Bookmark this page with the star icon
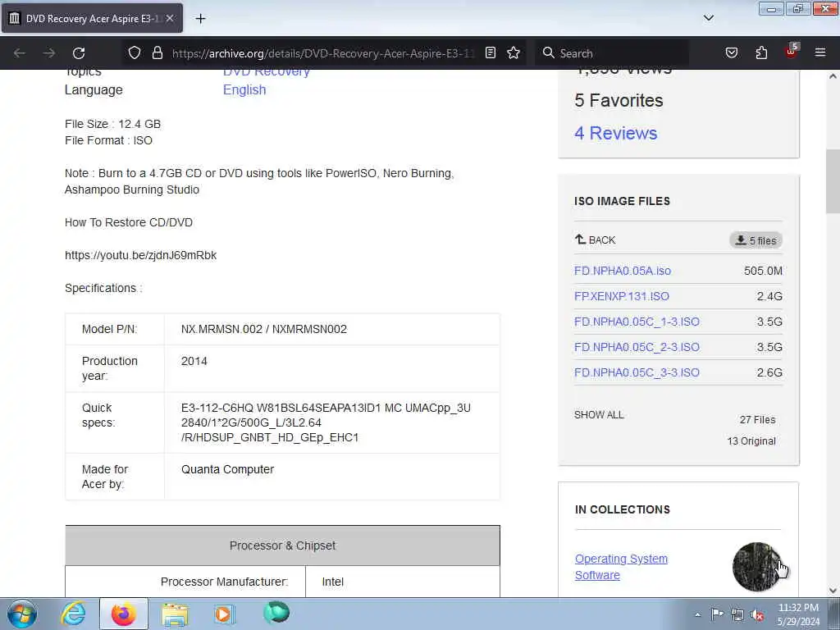The image size is (840, 630). pos(514,52)
